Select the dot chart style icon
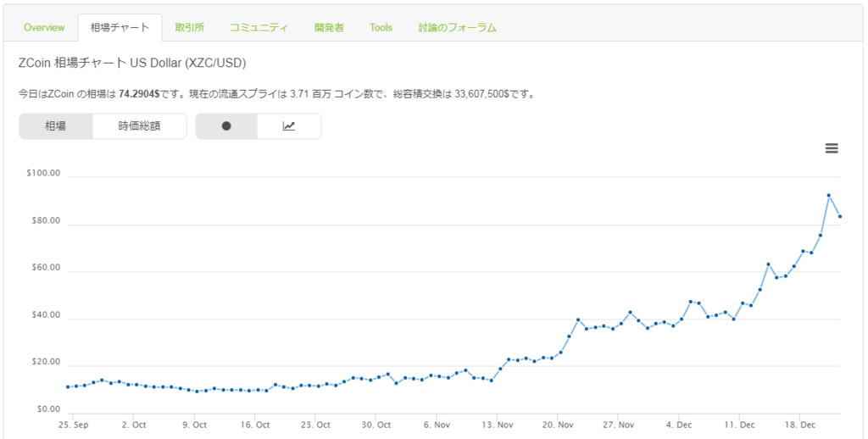The image size is (868, 439). [226, 126]
